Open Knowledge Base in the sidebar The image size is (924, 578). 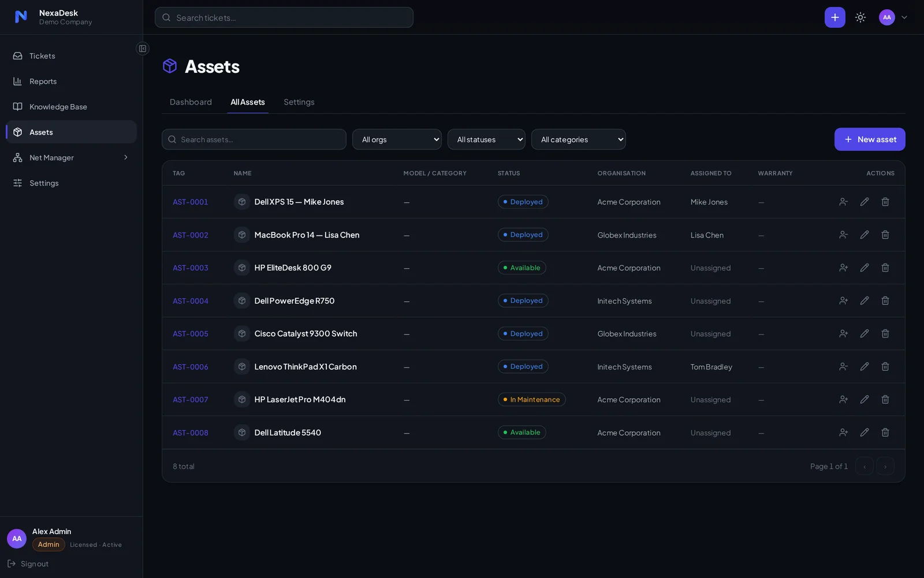pos(71,107)
